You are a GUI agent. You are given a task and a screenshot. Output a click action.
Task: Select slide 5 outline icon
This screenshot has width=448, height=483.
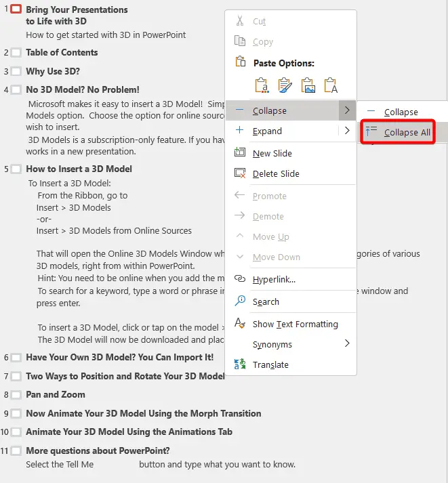click(16, 169)
